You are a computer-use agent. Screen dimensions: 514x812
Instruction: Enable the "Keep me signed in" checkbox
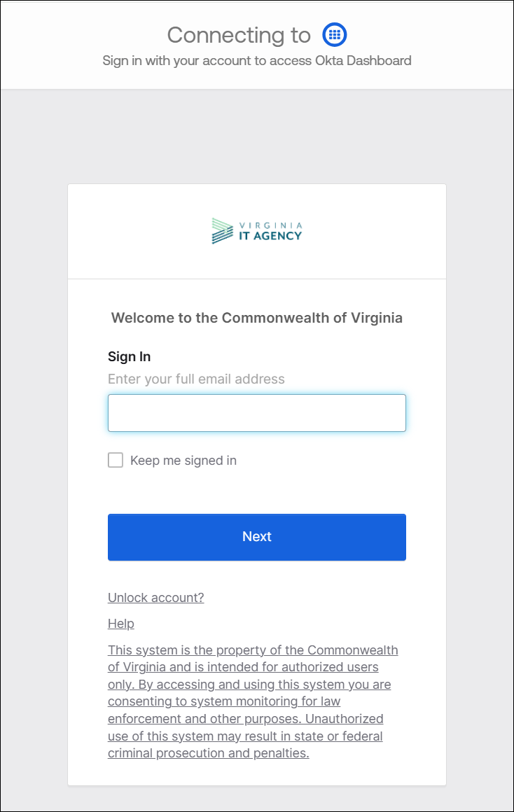(x=116, y=460)
